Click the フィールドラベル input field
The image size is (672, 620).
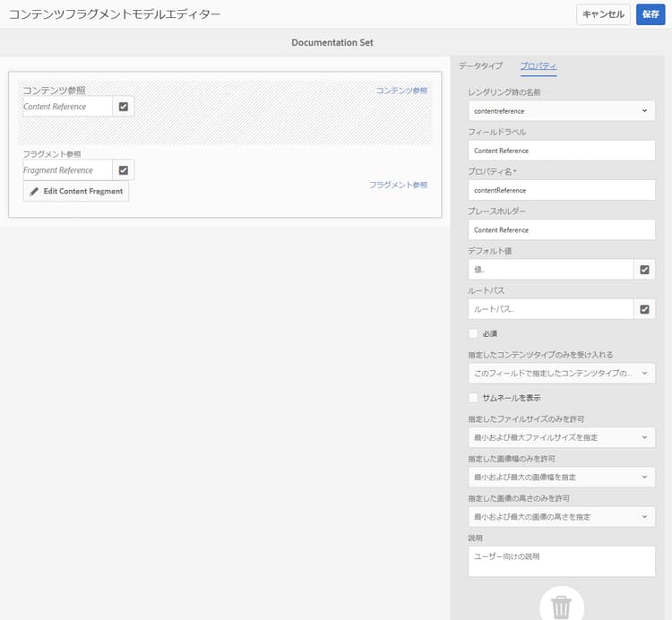(x=562, y=151)
